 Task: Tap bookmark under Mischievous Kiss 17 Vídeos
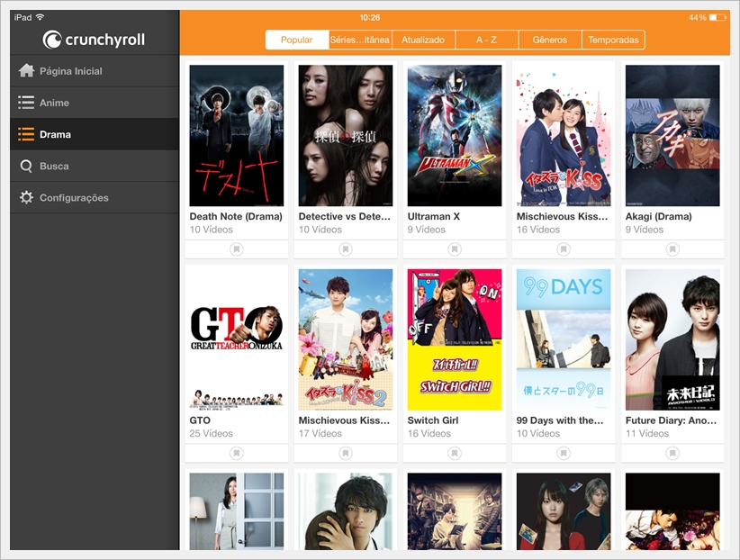(x=346, y=453)
